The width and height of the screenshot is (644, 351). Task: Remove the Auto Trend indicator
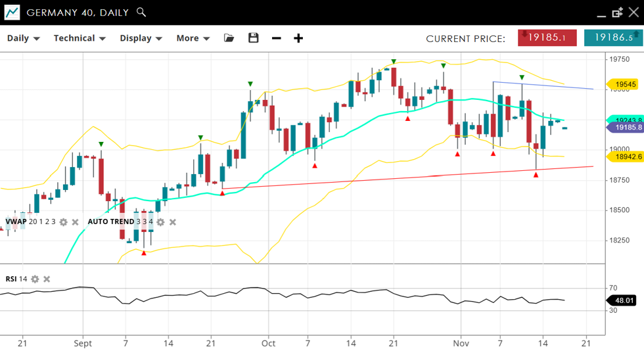(x=173, y=222)
